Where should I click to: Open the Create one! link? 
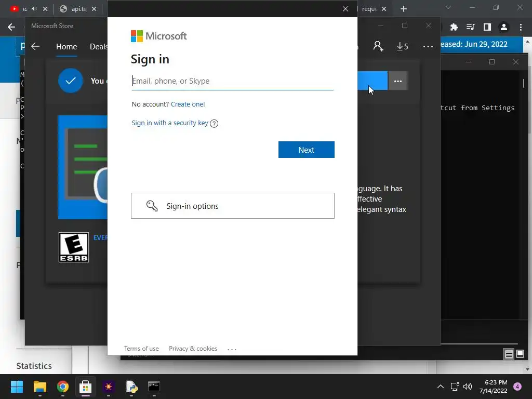(188, 104)
